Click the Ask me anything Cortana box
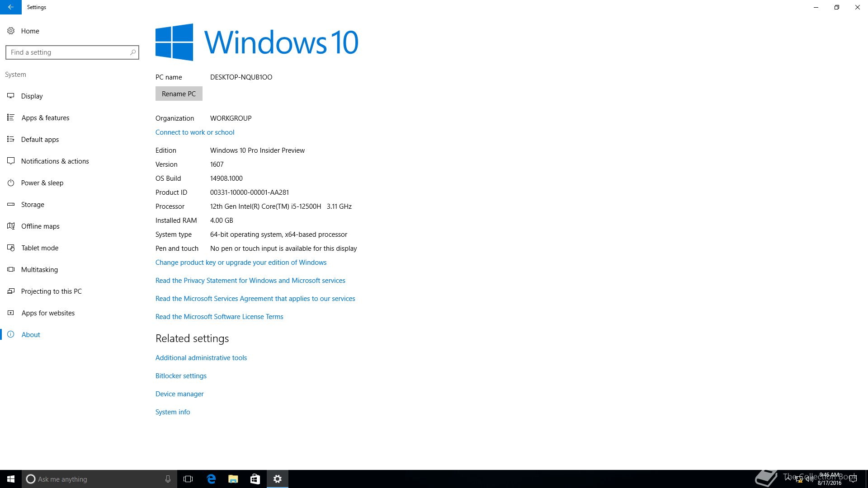 tap(99, 479)
